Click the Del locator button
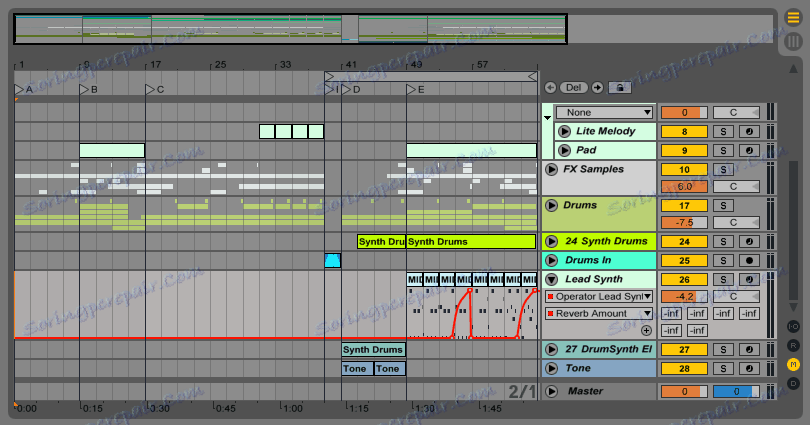 [x=573, y=88]
